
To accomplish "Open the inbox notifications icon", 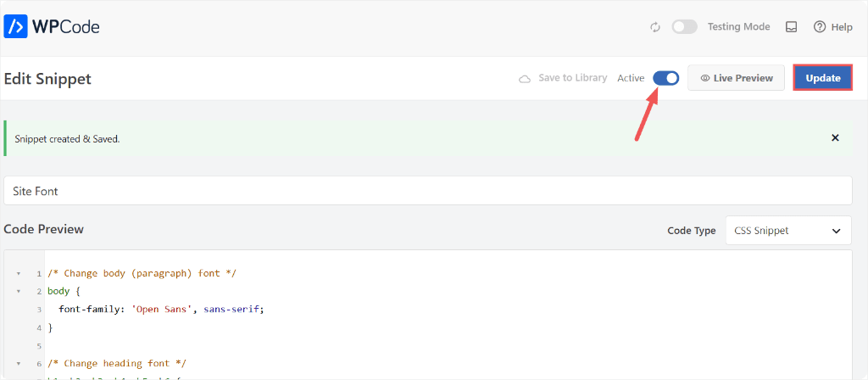I will [792, 27].
